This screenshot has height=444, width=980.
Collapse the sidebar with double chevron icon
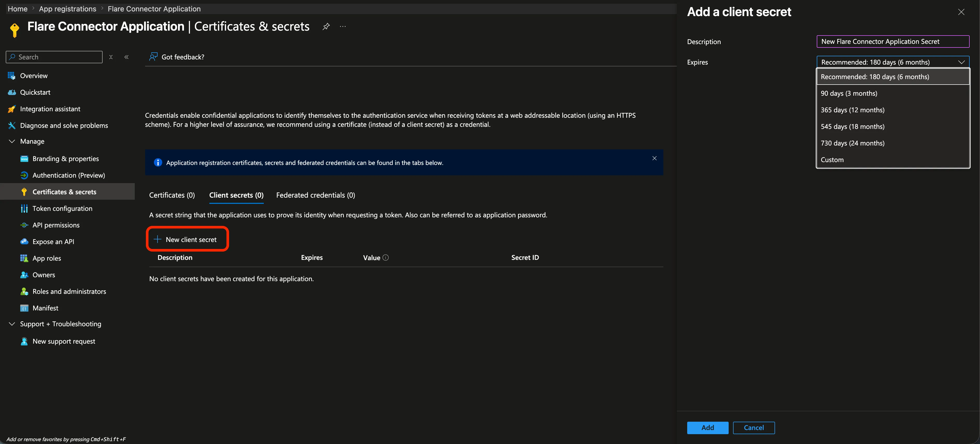pos(126,57)
